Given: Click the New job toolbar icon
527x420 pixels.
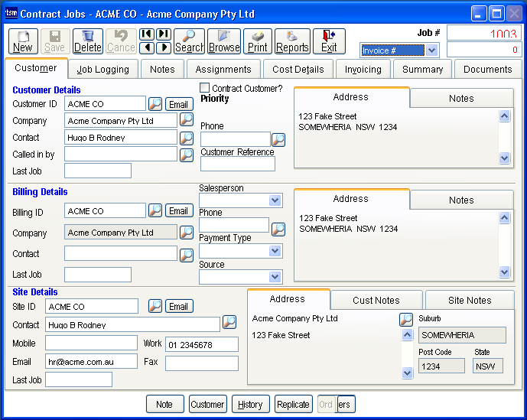Looking at the screenshot, I should [x=23, y=41].
